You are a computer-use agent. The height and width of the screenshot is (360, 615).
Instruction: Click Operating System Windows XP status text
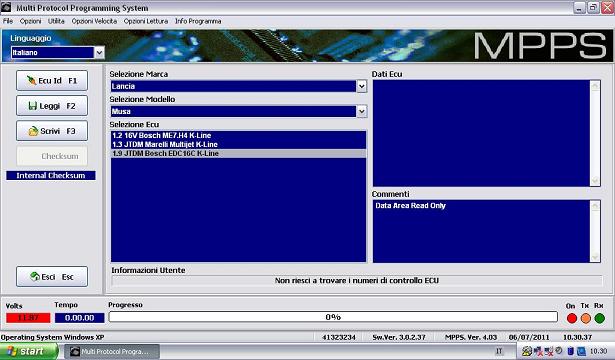click(x=52, y=337)
